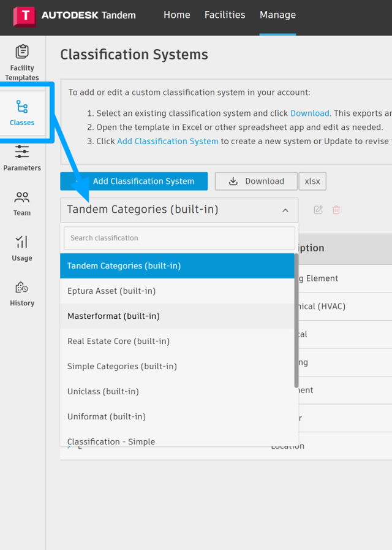This screenshot has height=550, width=392.
Task: Go to the Home tab
Action: click(x=177, y=15)
